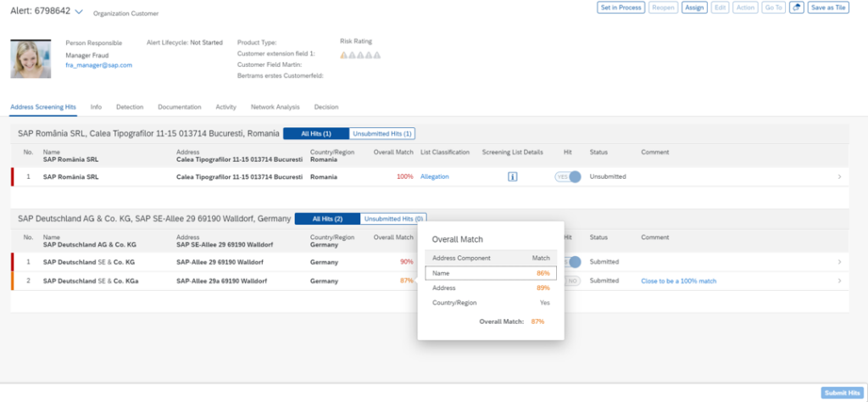Expand the Alert 6798642 title dropdown
The width and height of the screenshot is (868, 402).
coord(79,12)
